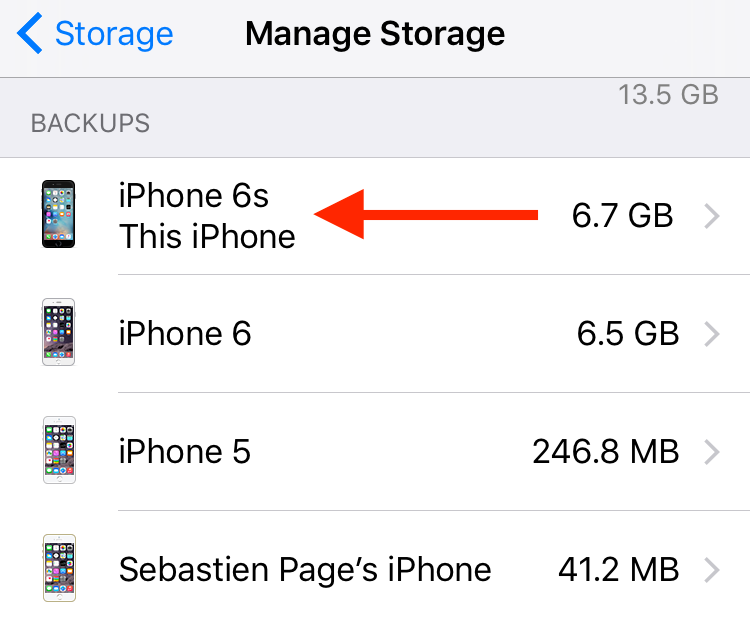Expand the iPhone 5 backup chevron

pyautogui.click(x=712, y=452)
